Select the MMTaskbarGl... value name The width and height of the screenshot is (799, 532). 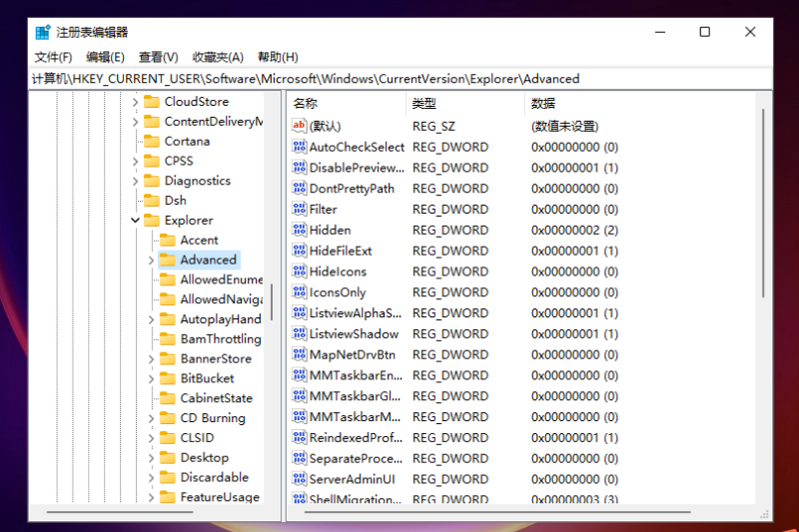(355, 395)
